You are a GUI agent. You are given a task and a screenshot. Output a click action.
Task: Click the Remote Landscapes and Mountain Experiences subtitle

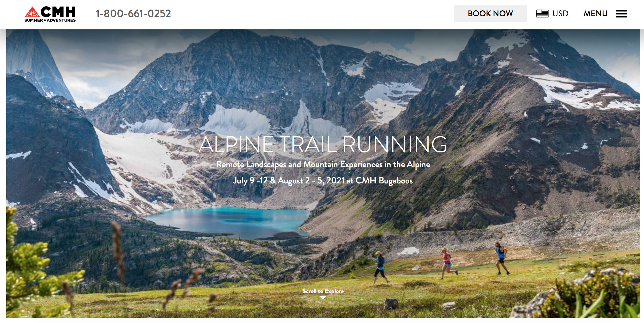pyautogui.click(x=323, y=164)
